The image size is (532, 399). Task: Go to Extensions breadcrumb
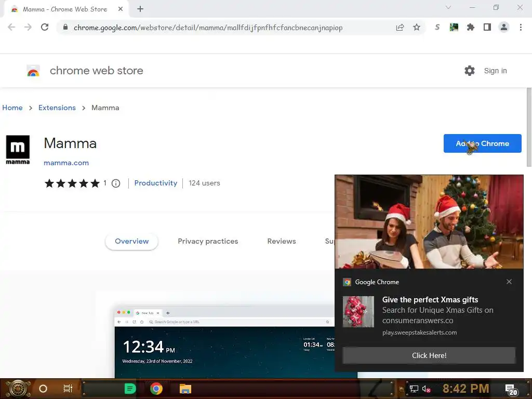[x=57, y=108]
